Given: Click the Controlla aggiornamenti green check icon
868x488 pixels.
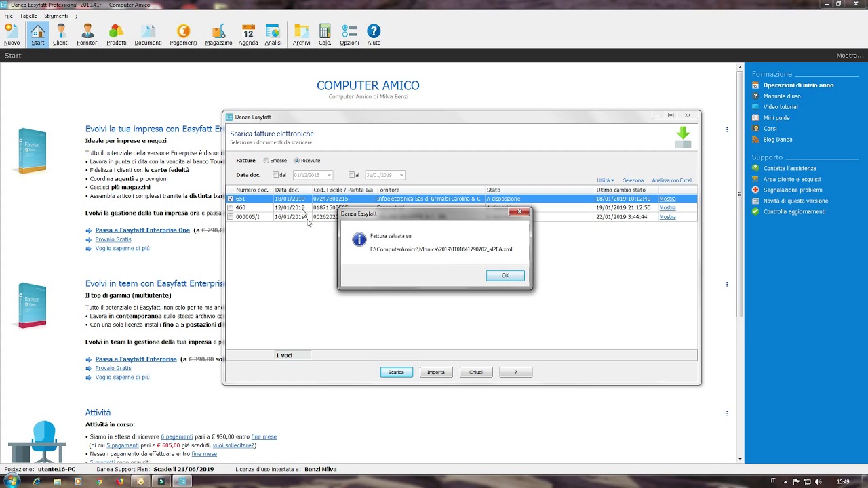Looking at the screenshot, I should point(756,211).
